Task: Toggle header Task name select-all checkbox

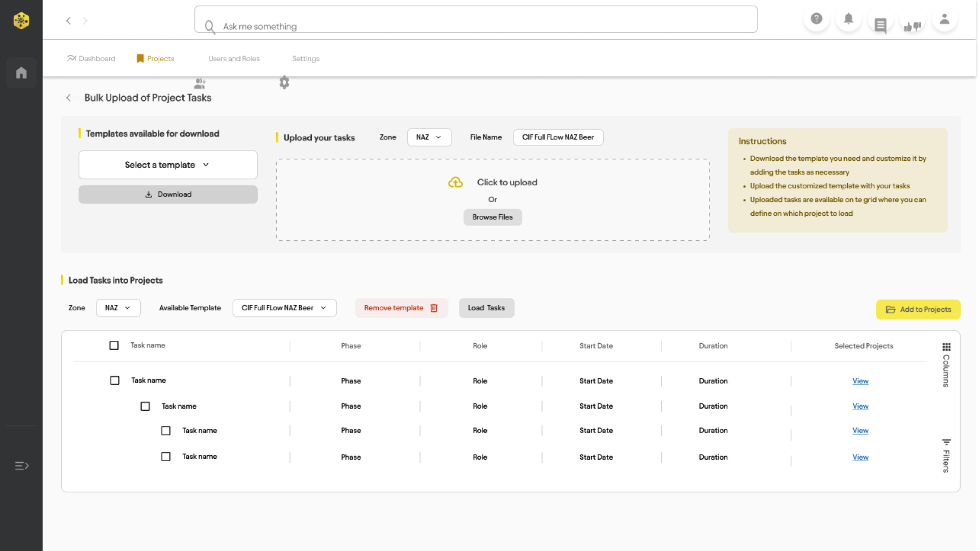Action: pyautogui.click(x=114, y=345)
